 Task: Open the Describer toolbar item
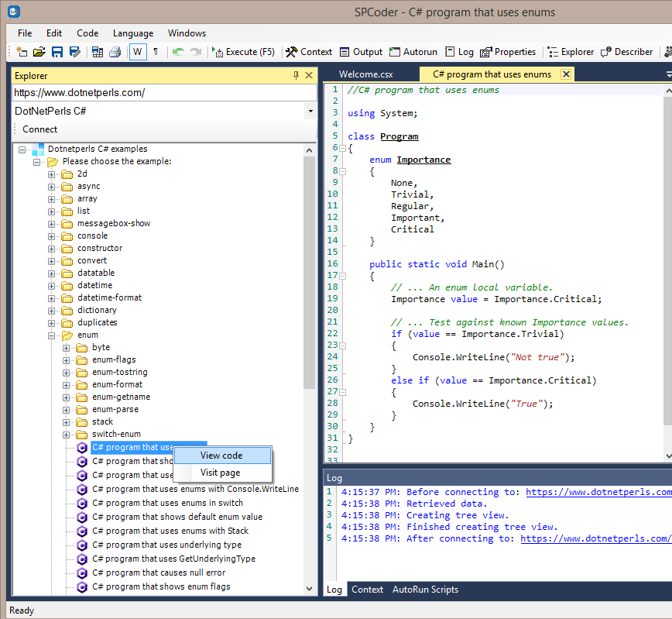[x=626, y=52]
